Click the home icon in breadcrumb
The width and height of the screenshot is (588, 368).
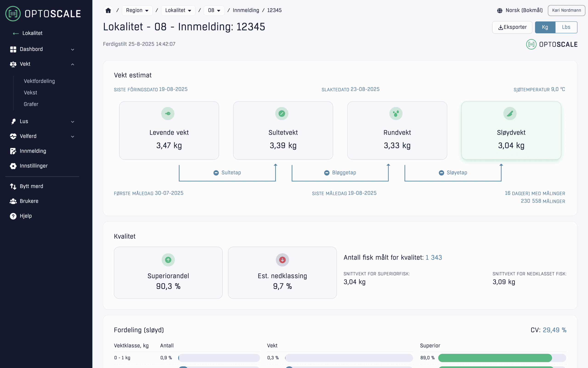108,11
